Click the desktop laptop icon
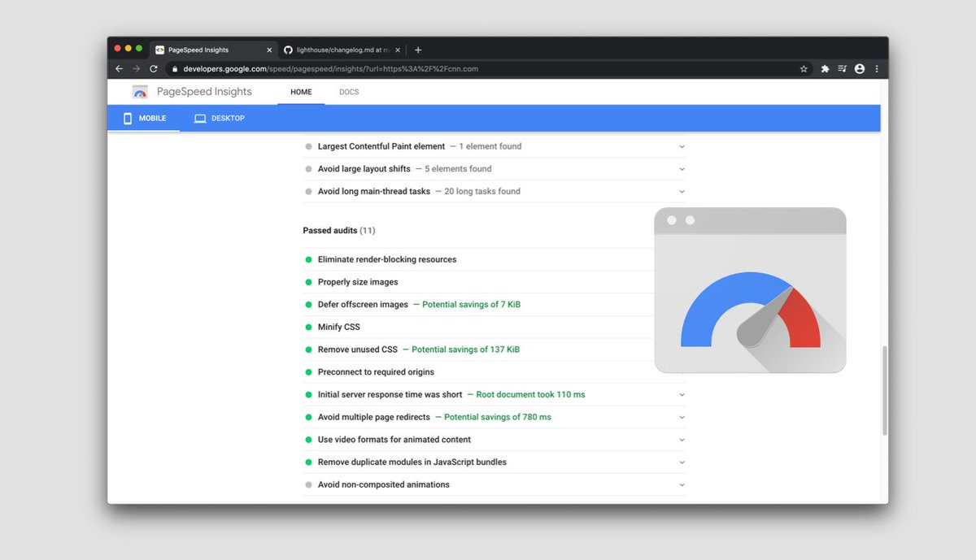Image resolution: width=976 pixels, height=560 pixels. (200, 119)
